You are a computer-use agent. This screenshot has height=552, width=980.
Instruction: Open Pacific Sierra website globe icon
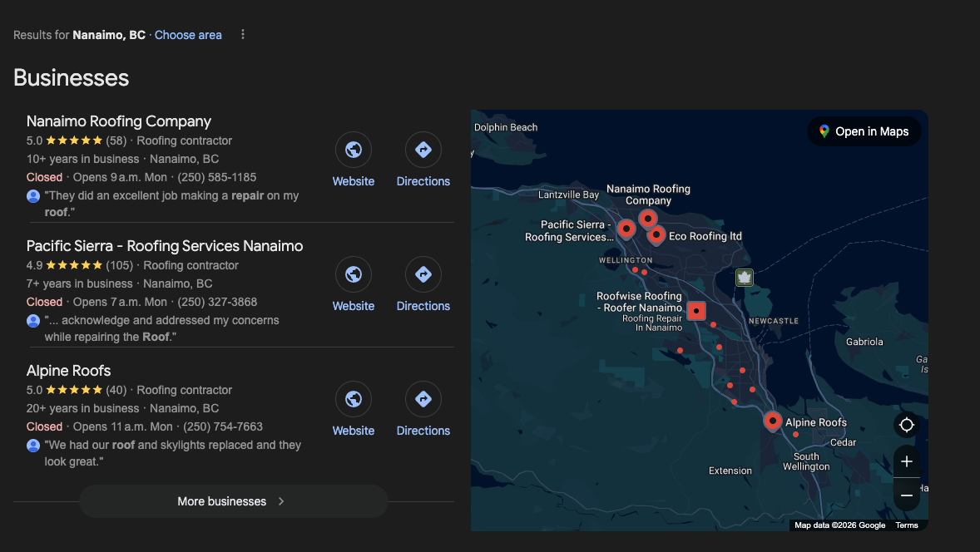[353, 274]
